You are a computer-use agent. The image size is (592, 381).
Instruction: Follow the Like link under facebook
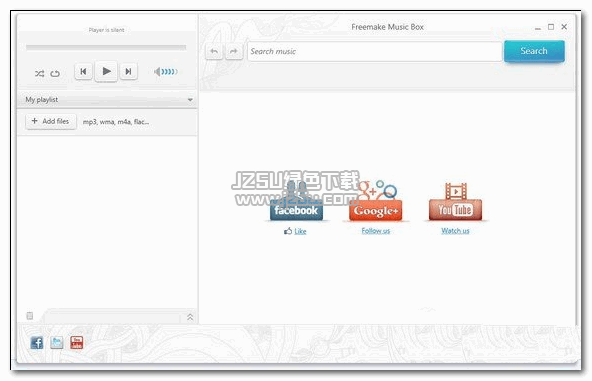tap(300, 231)
